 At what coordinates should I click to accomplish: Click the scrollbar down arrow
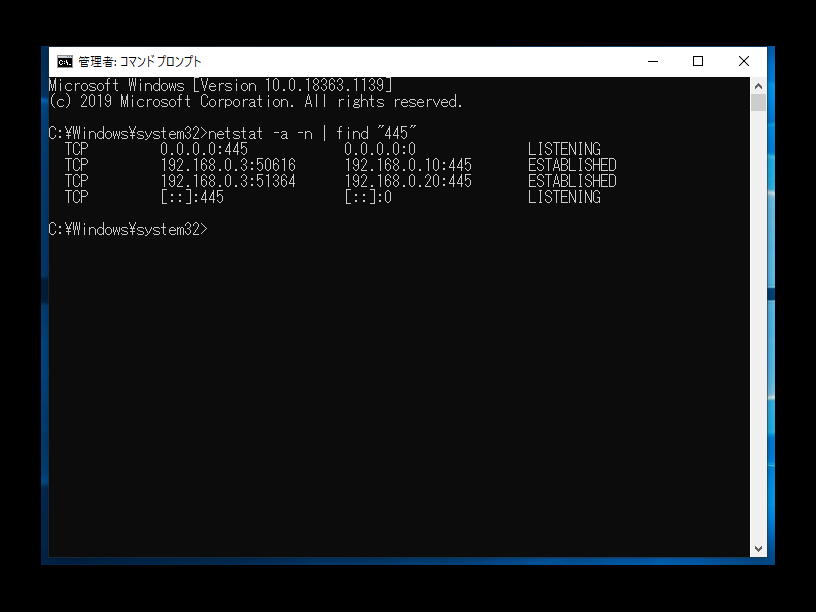(x=758, y=549)
